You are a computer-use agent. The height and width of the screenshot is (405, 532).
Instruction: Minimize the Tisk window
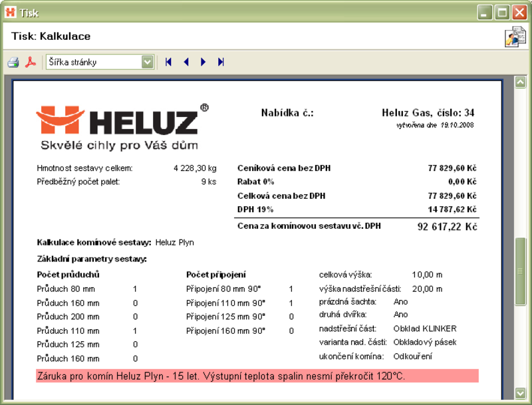pyautogui.click(x=485, y=13)
